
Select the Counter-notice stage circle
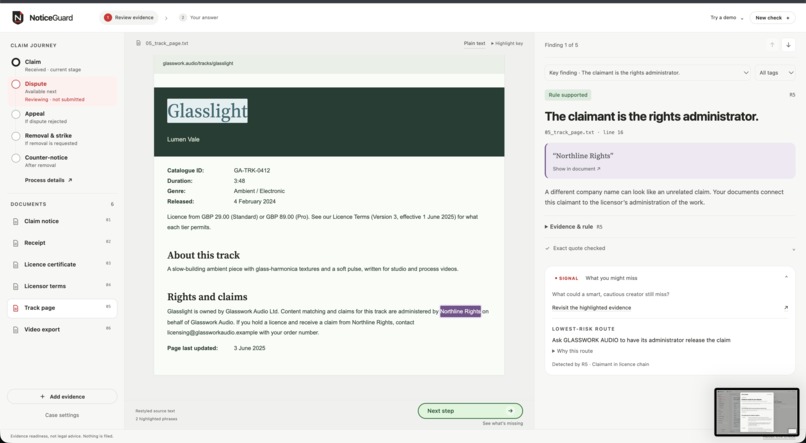[16, 158]
